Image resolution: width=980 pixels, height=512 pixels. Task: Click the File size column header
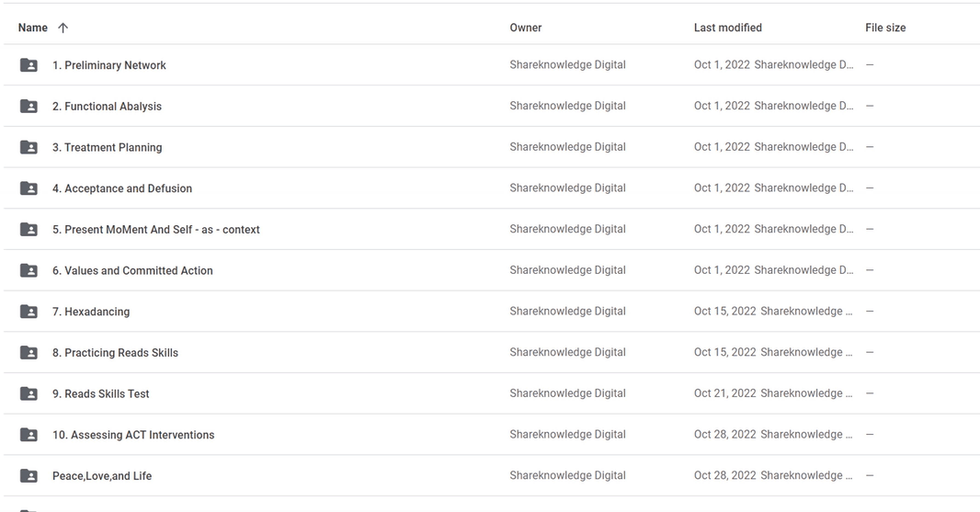click(x=884, y=28)
